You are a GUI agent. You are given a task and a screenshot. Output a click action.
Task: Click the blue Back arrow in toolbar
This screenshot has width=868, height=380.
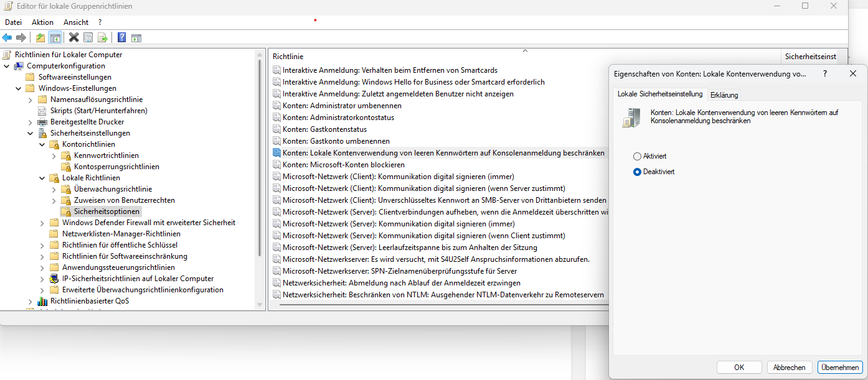click(7, 37)
